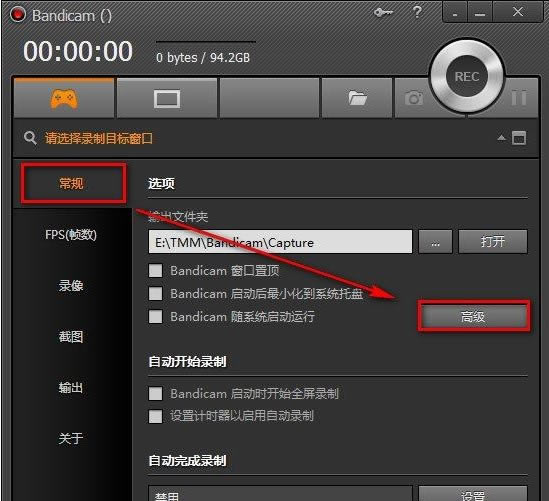Click the magnifier target search icon
549x501 pixels.
click(30, 138)
